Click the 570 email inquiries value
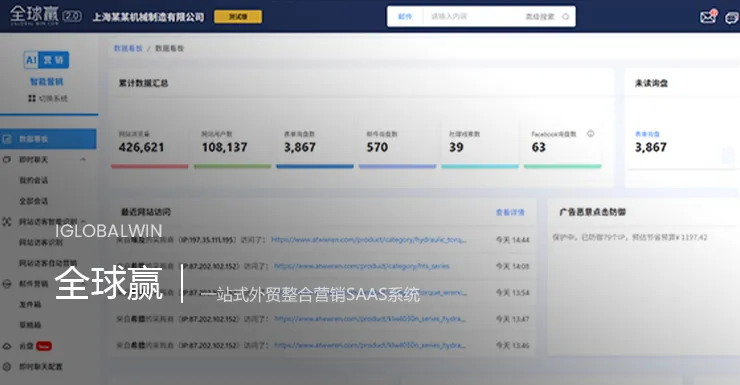The height and width of the screenshot is (385, 740). pos(377,147)
